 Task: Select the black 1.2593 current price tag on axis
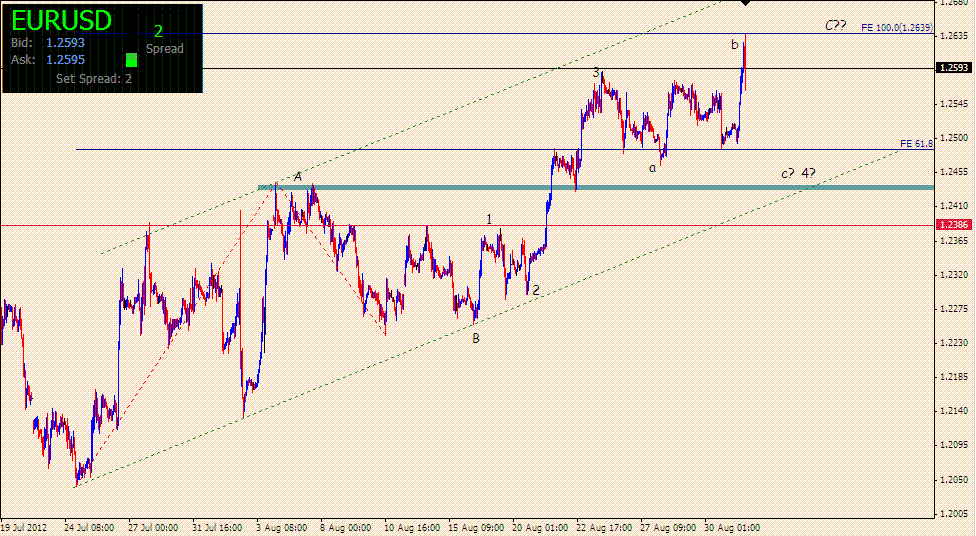pyautogui.click(x=954, y=67)
